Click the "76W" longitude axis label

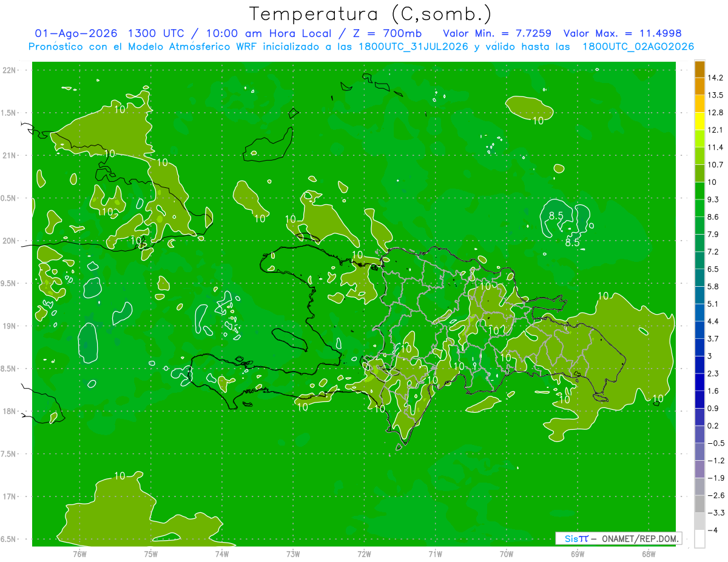80,554
